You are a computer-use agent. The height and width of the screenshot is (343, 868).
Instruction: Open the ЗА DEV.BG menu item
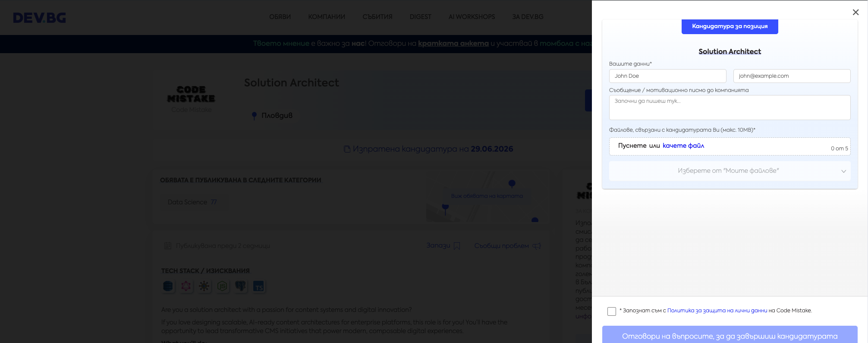click(528, 17)
